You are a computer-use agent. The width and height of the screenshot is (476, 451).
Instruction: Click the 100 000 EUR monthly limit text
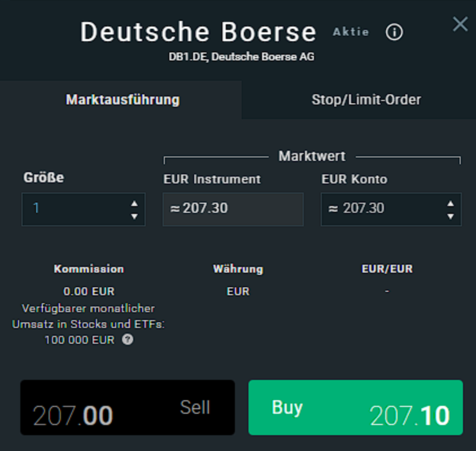point(78,340)
